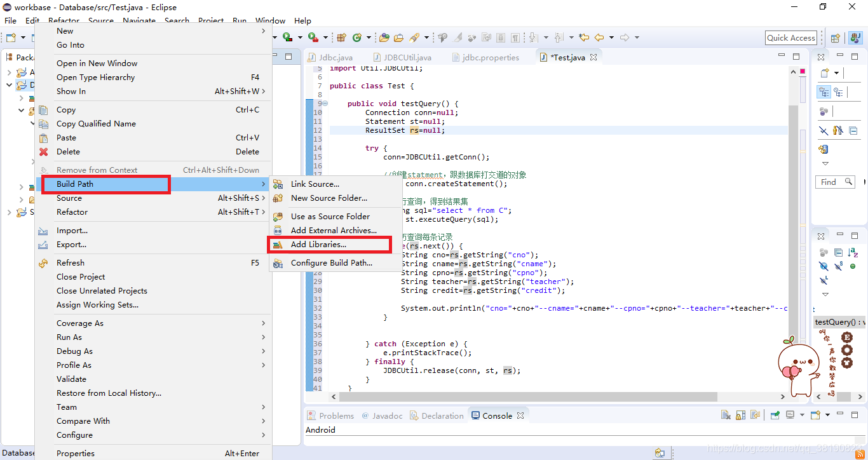Click the Focus on Workweek person icon

point(838,130)
